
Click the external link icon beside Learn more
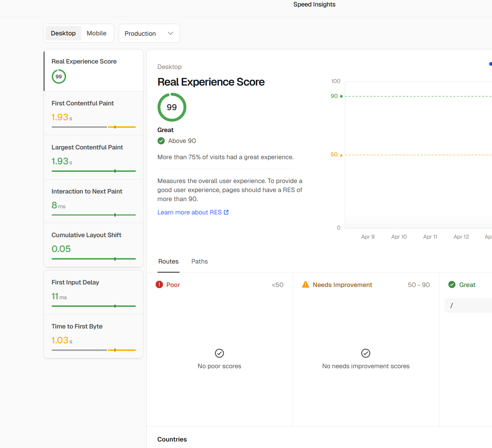coord(226,212)
